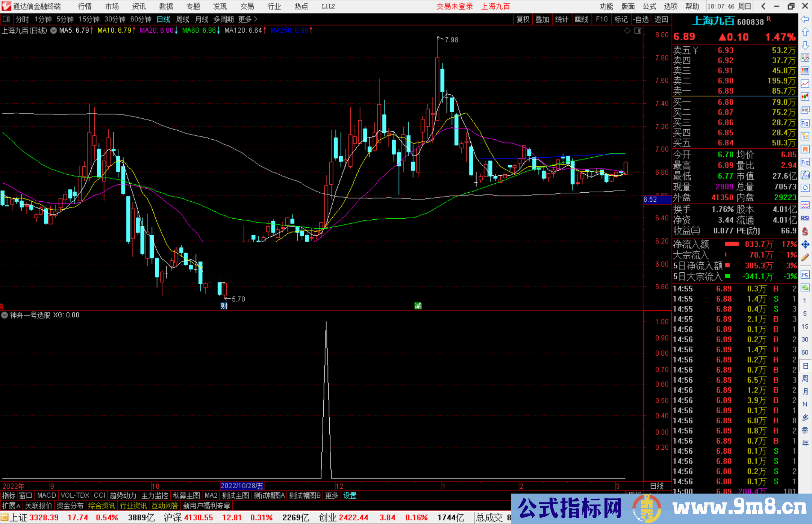The width and height of the screenshot is (812, 524).
Task: Switch to the 周线 weekly period tab
Action: point(183,19)
